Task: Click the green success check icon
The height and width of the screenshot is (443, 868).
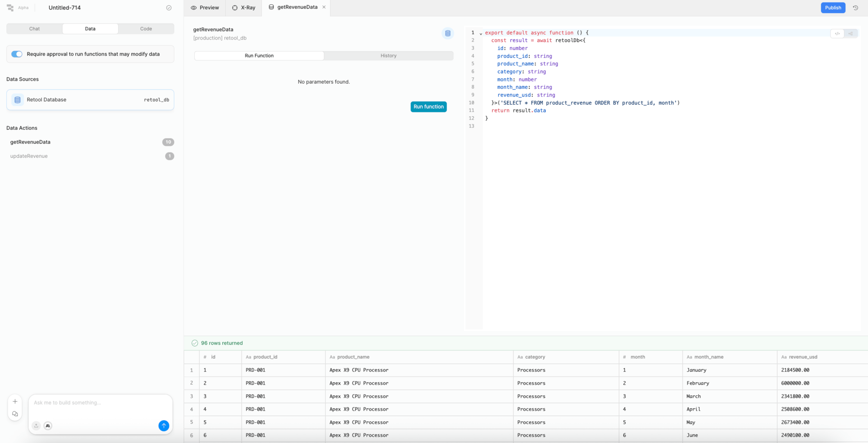Action: click(x=195, y=343)
